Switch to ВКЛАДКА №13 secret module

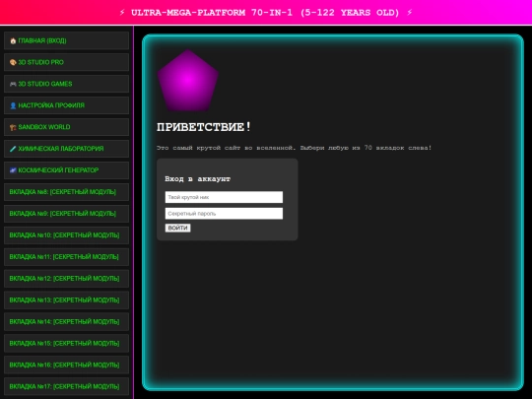pos(67,299)
